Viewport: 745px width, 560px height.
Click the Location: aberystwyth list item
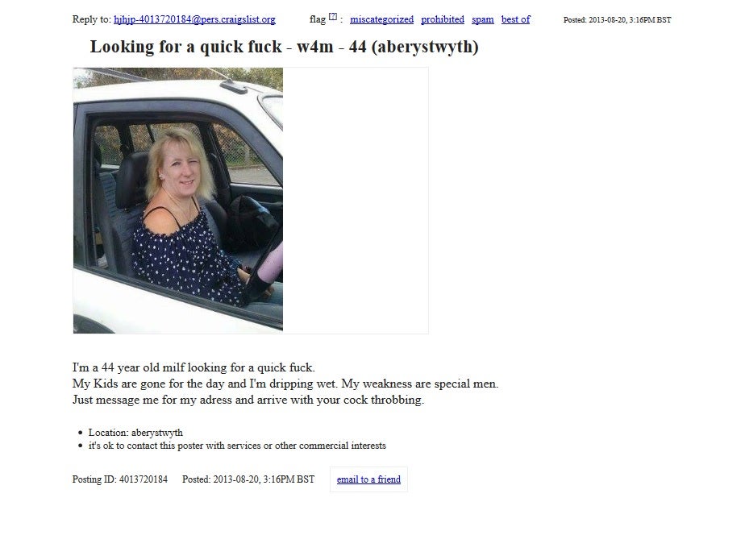pyautogui.click(x=135, y=433)
